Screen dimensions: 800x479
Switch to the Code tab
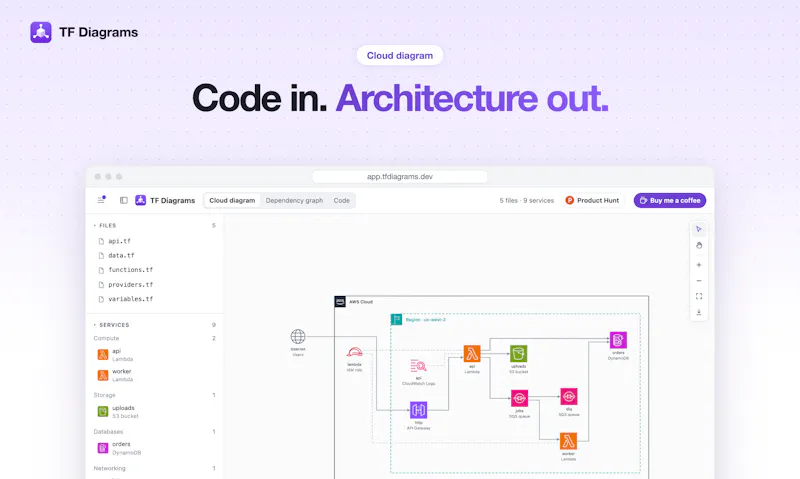[342, 200]
